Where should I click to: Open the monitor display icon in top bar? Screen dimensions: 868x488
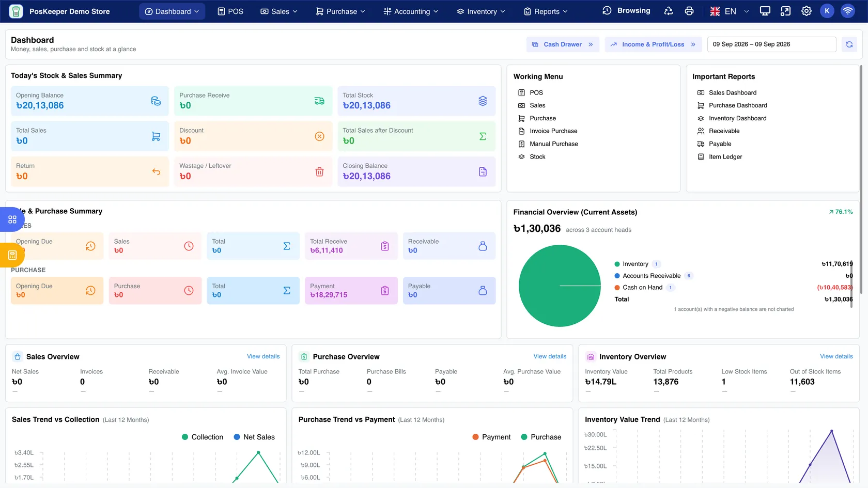tap(765, 11)
